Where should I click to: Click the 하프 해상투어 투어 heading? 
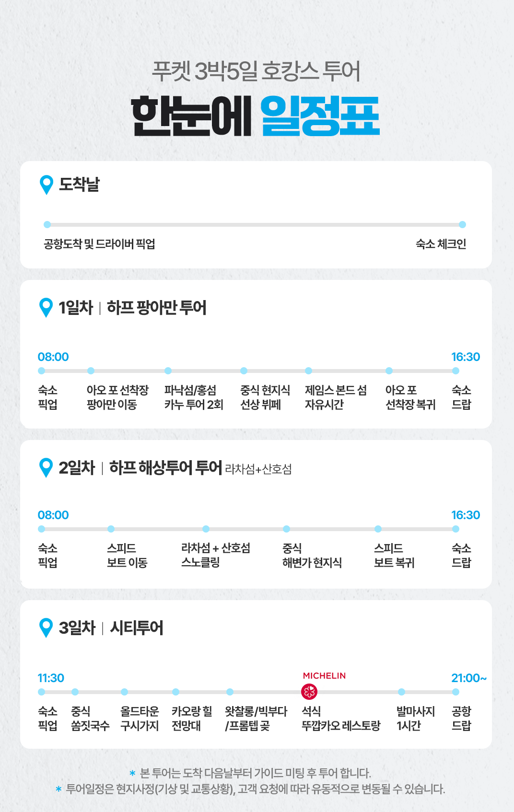165,467
